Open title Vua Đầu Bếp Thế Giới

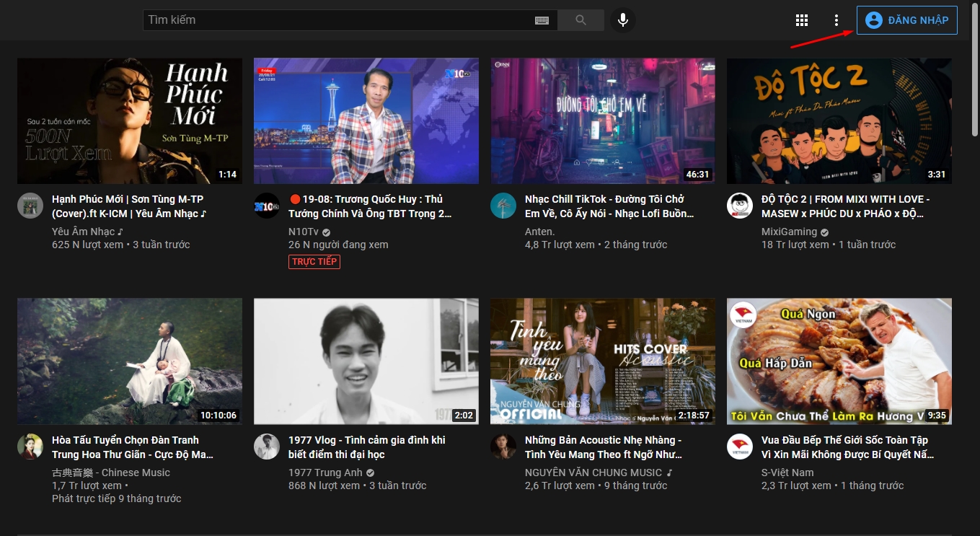[x=847, y=447]
